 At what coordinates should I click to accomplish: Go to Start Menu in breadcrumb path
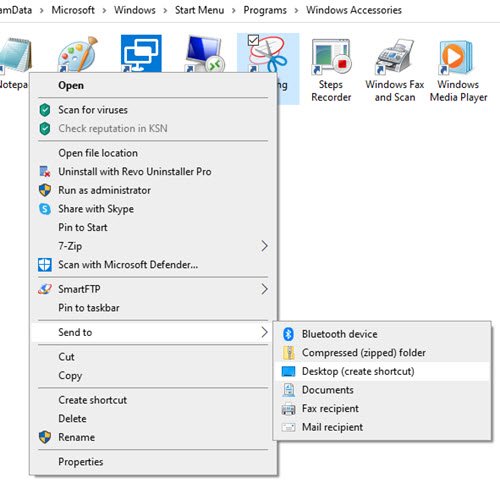point(199,10)
